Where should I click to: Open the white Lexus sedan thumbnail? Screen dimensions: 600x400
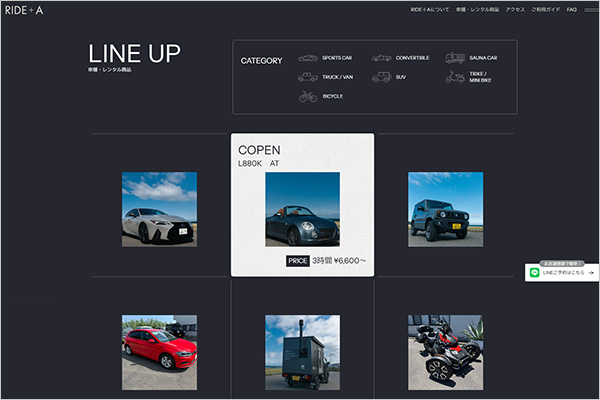click(159, 208)
